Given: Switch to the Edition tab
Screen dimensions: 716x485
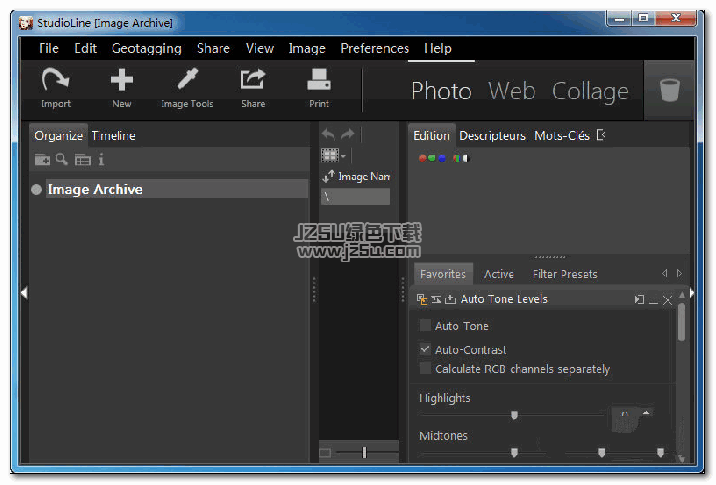Looking at the screenshot, I should pyautogui.click(x=431, y=136).
